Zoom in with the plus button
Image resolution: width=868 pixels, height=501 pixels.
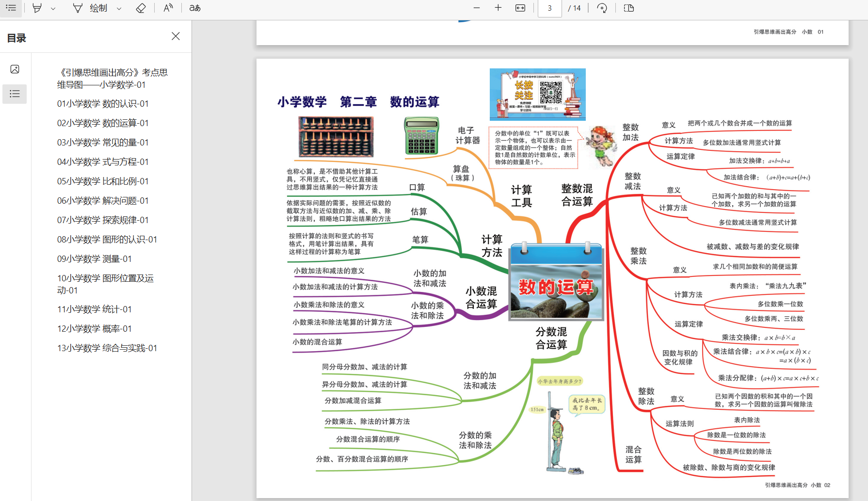pos(498,8)
